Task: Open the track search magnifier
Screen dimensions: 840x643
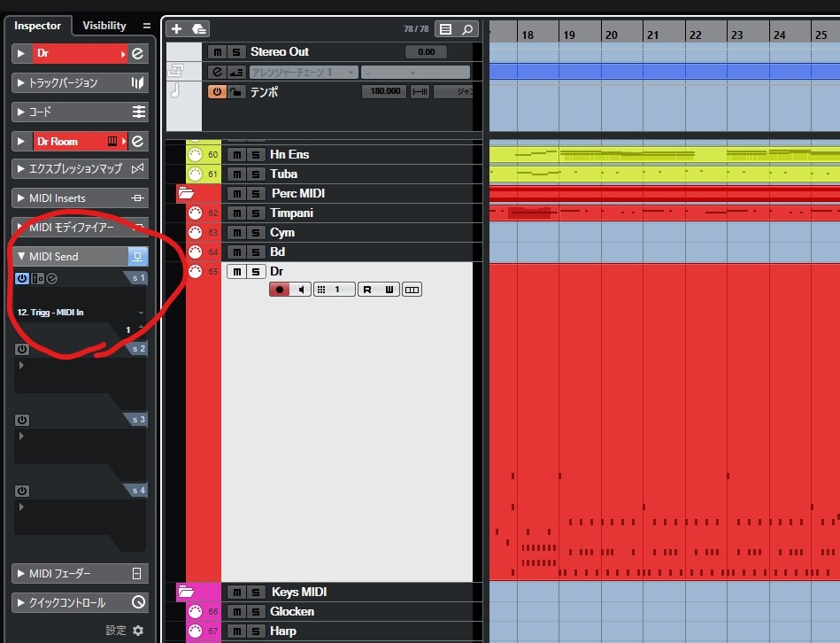Action: [466, 29]
